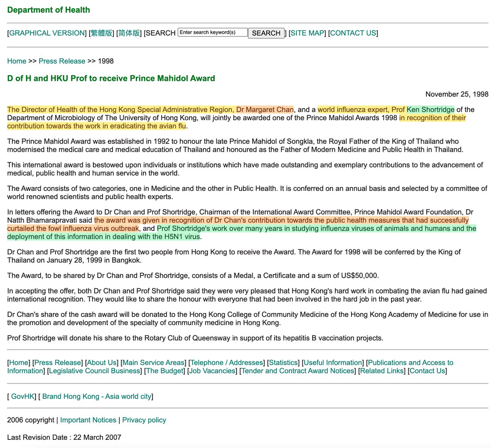
Task: Open Tender and Contract Award Notices
Action: (298, 371)
